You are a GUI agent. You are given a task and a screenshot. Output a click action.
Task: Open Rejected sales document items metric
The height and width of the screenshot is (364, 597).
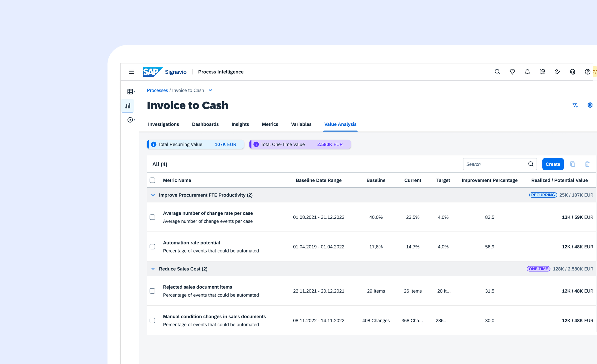(197, 287)
